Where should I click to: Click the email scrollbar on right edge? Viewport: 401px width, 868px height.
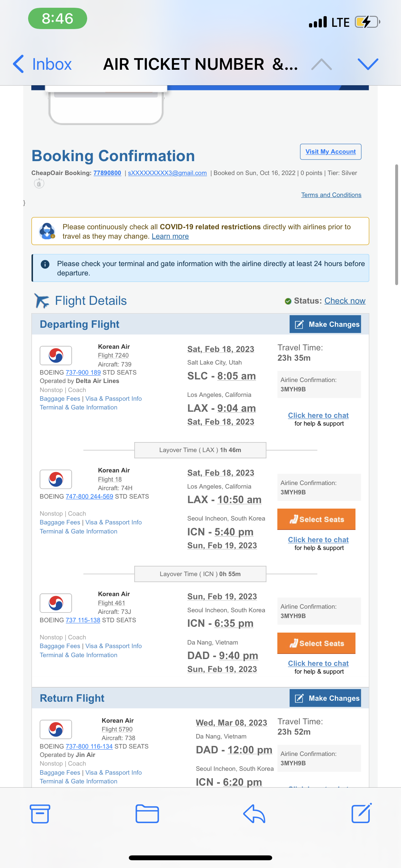(396, 225)
